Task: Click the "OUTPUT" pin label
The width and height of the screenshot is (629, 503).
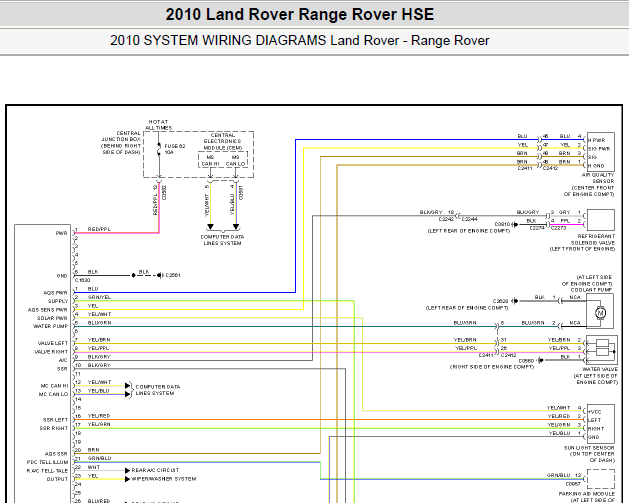Action: pyautogui.click(x=57, y=479)
